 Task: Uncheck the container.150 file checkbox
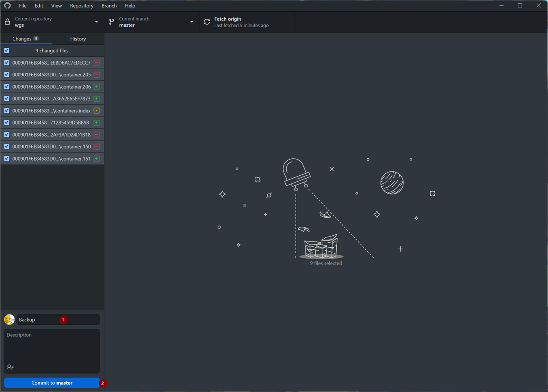coord(6,146)
